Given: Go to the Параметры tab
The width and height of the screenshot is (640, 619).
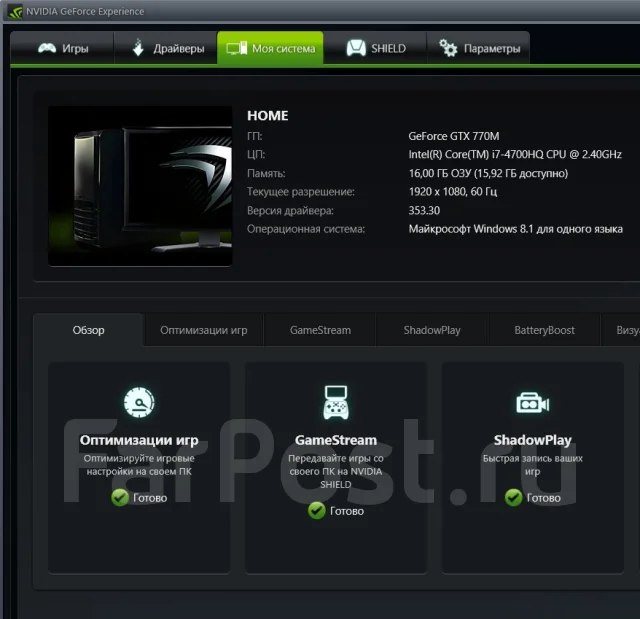Looking at the screenshot, I should 478,48.
